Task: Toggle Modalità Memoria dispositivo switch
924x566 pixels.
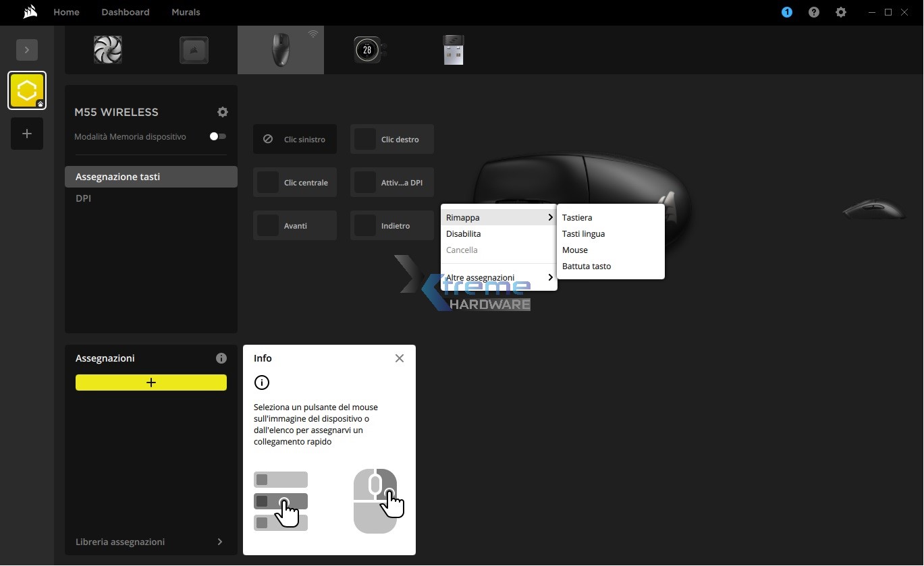Action: pos(217,136)
